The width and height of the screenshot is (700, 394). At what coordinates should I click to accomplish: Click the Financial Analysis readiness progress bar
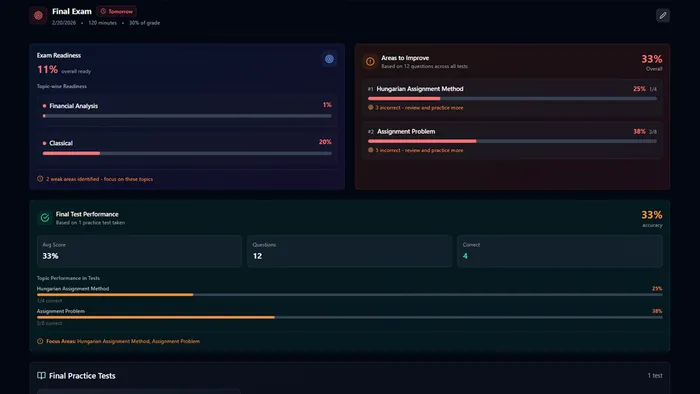(187, 116)
